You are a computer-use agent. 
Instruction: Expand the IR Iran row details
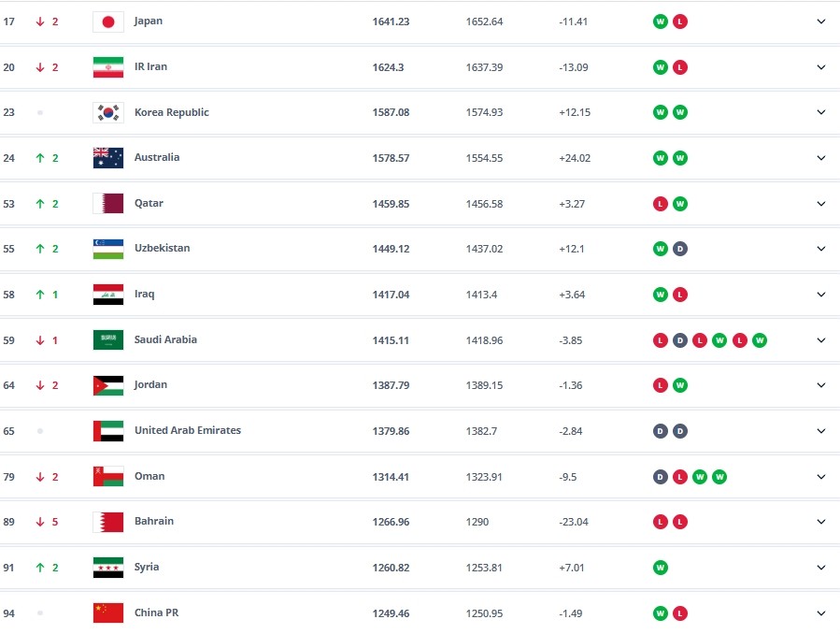821,67
